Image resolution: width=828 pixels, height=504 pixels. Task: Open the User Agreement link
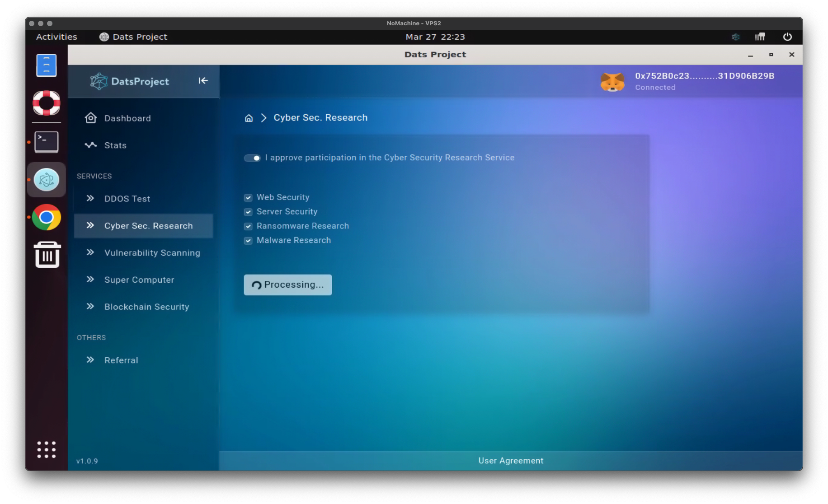click(511, 461)
